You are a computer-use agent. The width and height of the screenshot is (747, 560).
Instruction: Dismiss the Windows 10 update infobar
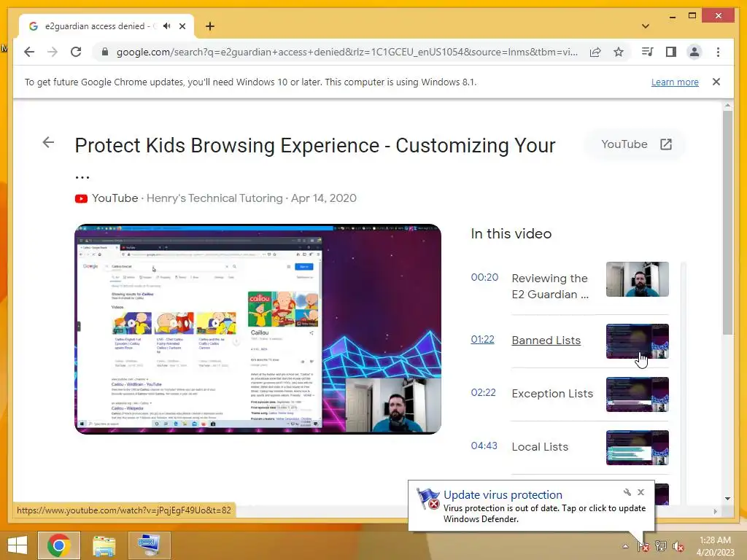point(716,82)
